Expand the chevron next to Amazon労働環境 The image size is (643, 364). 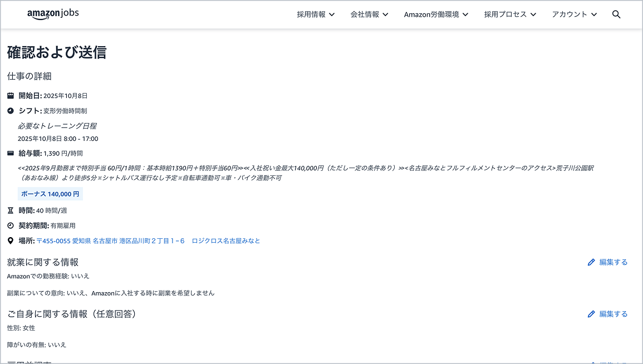[465, 14]
